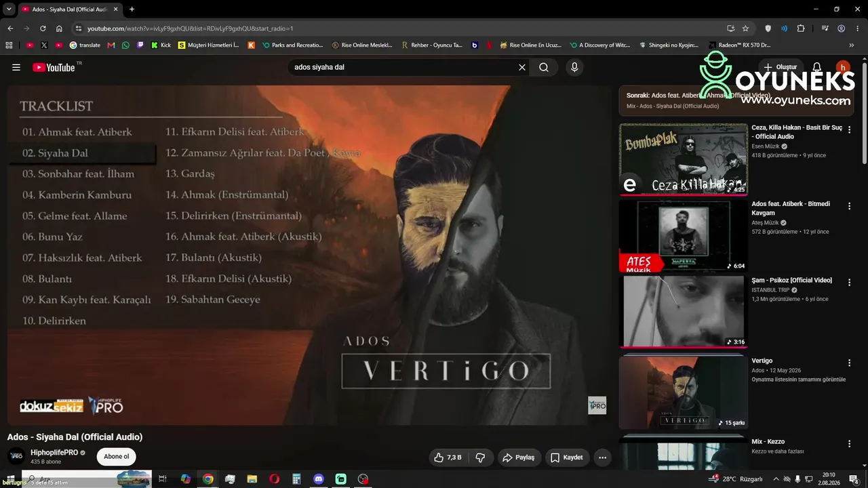Open the WhatsApp bookmark icon

(x=125, y=45)
